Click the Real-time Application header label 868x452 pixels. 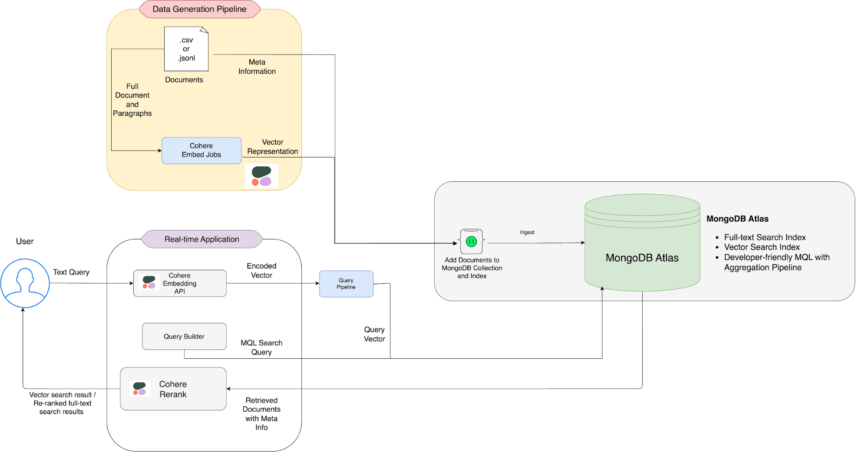point(201,239)
